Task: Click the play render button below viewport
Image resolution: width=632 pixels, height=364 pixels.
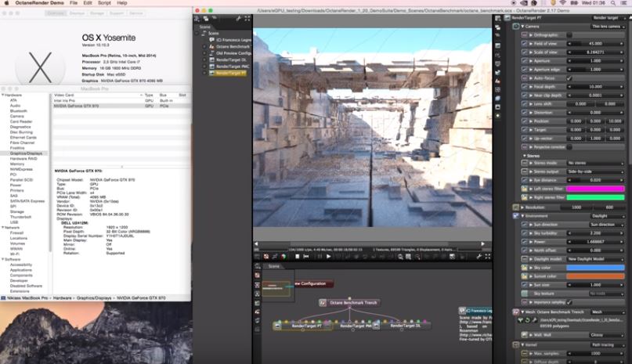Action: pos(328,256)
